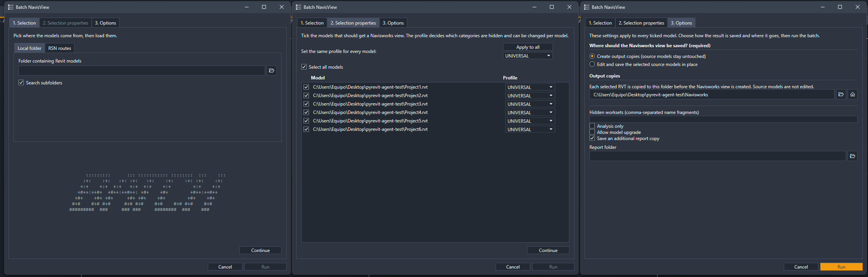
Task: Click the Batch NavisView app icon in left window
Action: click(x=10, y=7)
